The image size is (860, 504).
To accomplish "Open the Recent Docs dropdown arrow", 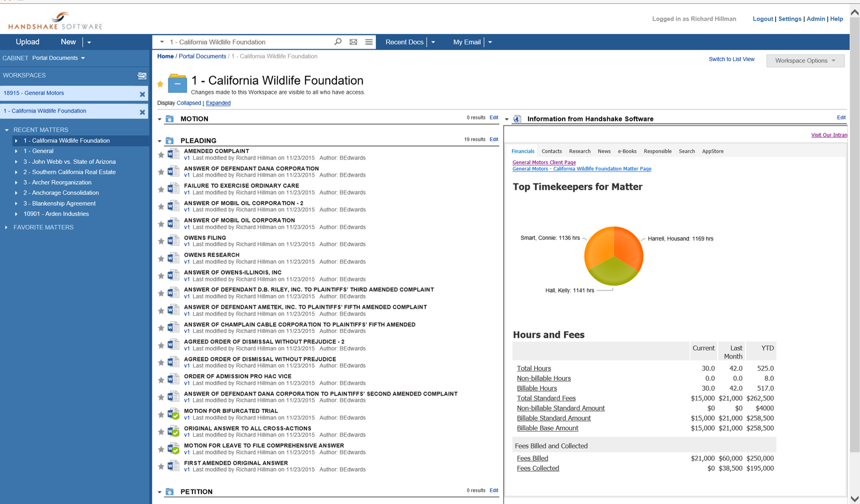I will pyautogui.click(x=433, y=42).
